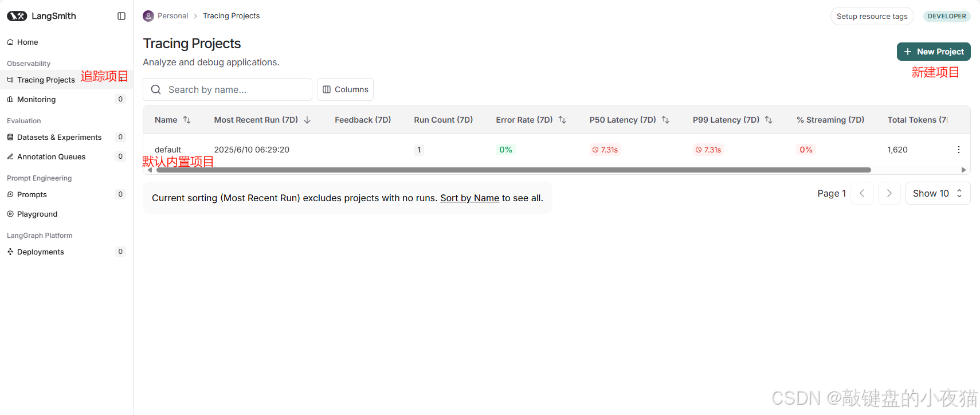Click the 2025/6/10 06:29:20 cell
980x415 pixels.
click(252, 150)
